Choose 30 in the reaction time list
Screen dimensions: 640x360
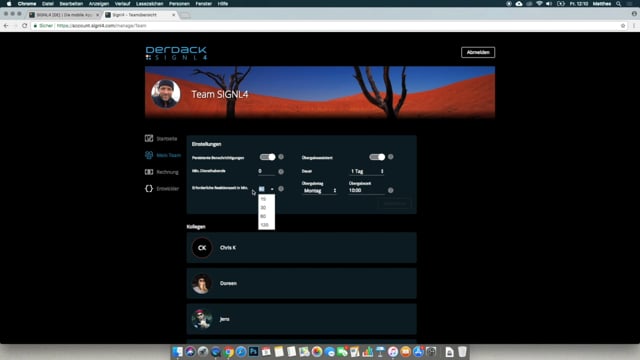click(x=266, y=207)
